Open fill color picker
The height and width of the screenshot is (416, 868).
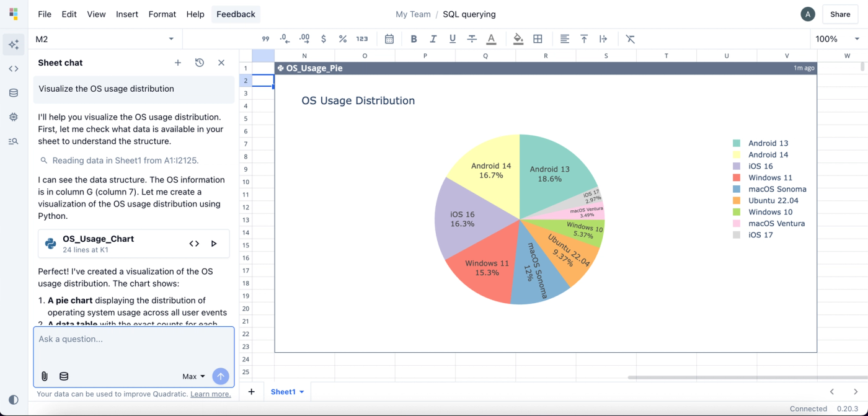point(518,39)
